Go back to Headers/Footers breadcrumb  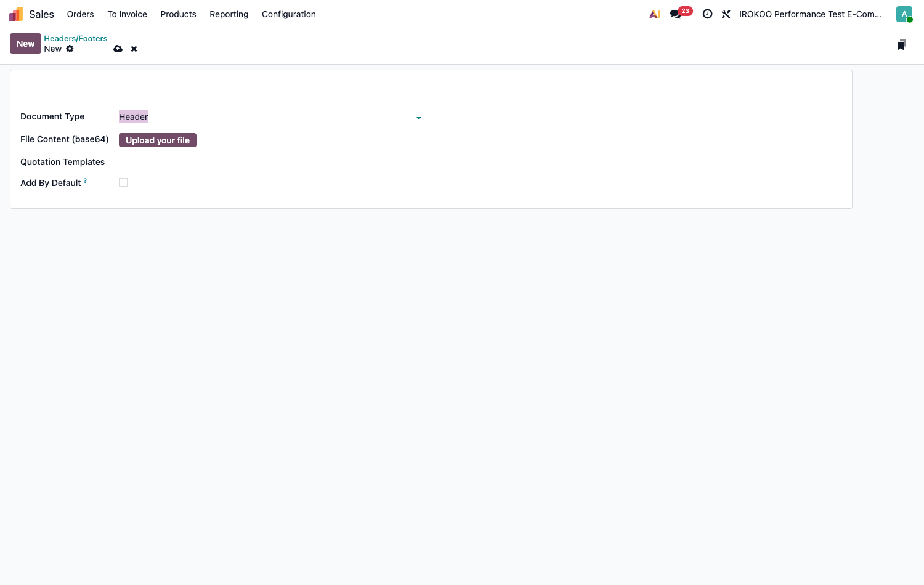pyautogui.click(x=75, y=38)
